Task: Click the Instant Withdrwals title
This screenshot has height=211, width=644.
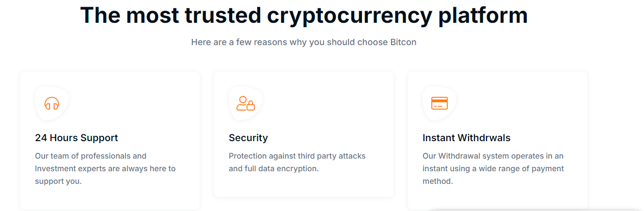Action: [x=467, y=138]
